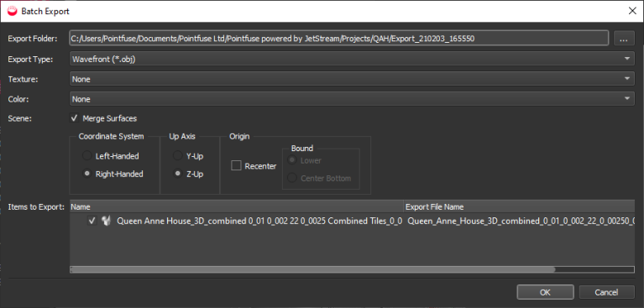Screen dimensions: 644x308
Task: Confirm export with OK button
Action: pos(545,292)
